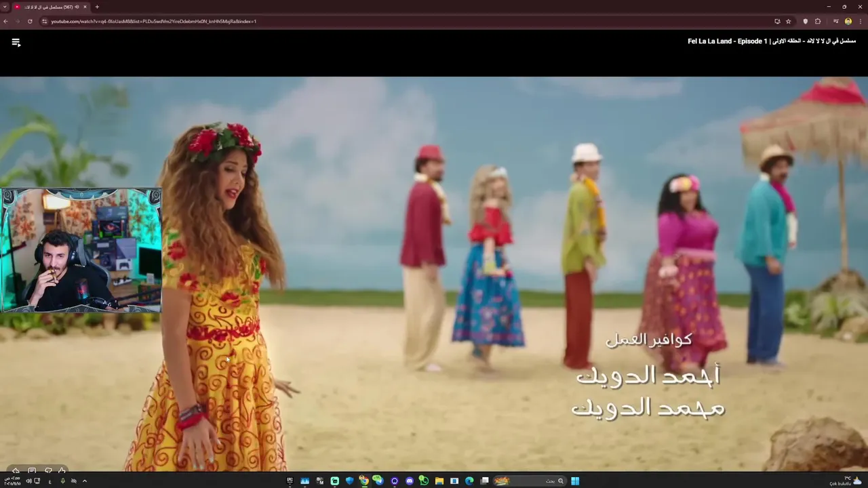This screenshot has width=868, height=488.
Task: Click the browser forward arrow
Action: click(18, 21)
